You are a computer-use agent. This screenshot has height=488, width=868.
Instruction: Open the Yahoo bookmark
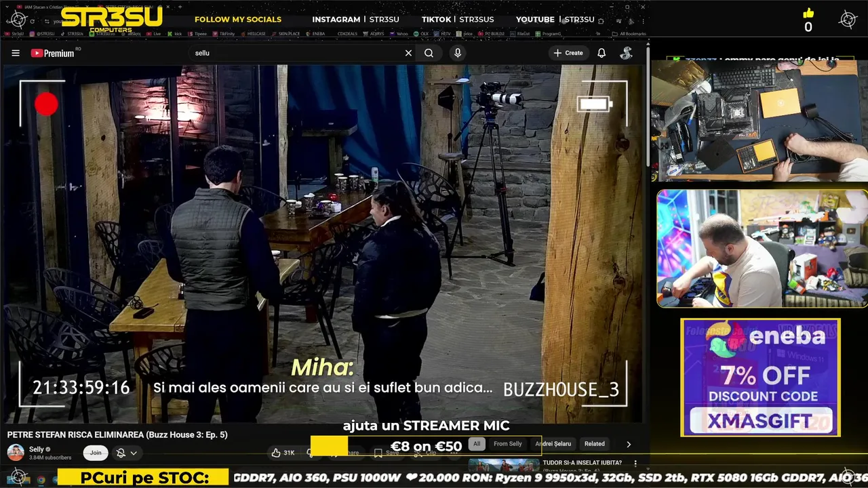[x=399, y=34]
